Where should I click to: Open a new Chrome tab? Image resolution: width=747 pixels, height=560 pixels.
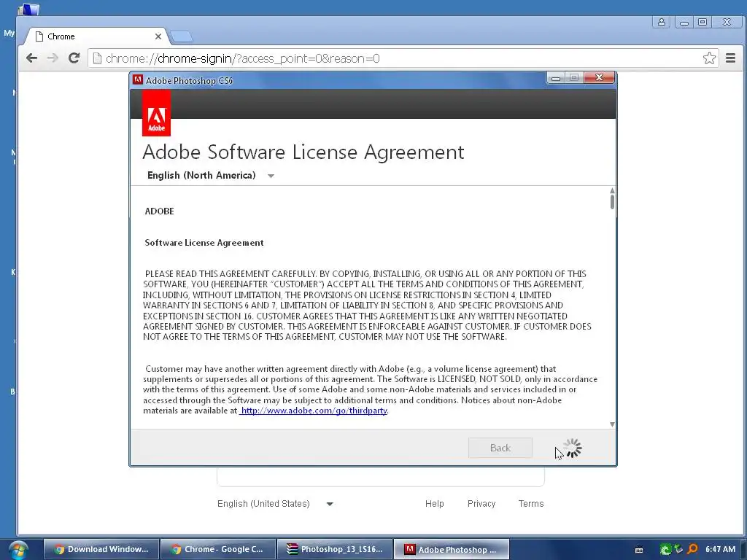click(182, 36)
